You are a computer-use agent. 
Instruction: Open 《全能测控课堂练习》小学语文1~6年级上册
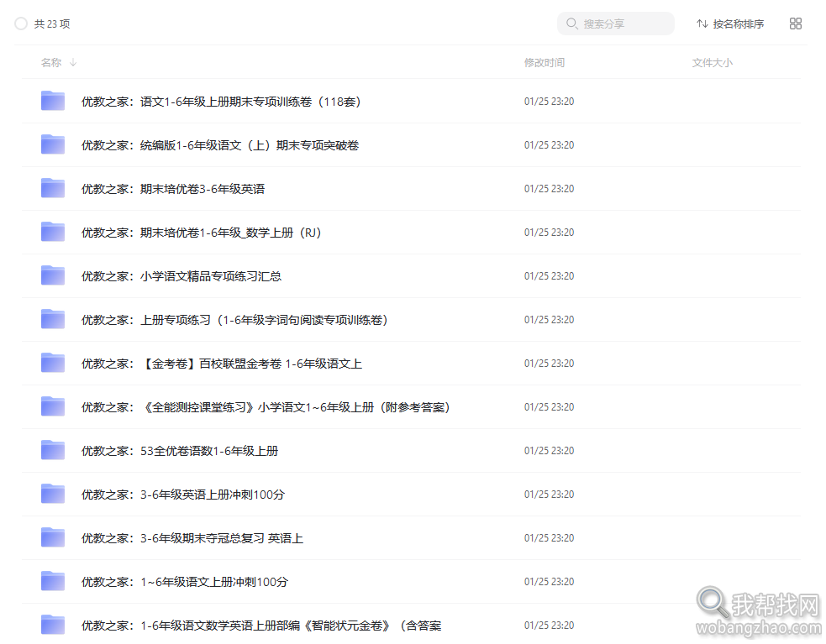[266, 407]
